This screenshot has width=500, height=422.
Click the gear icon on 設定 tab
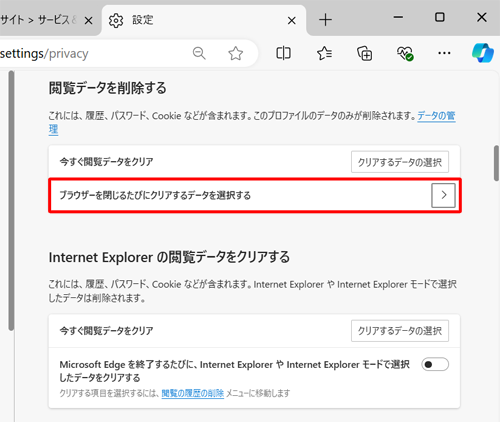(116, 21)
